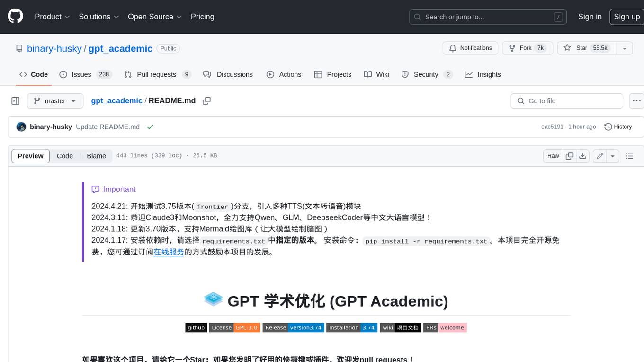Click the Installation 3.74 badge
The image size is (644, 362).
coord(352,327)
